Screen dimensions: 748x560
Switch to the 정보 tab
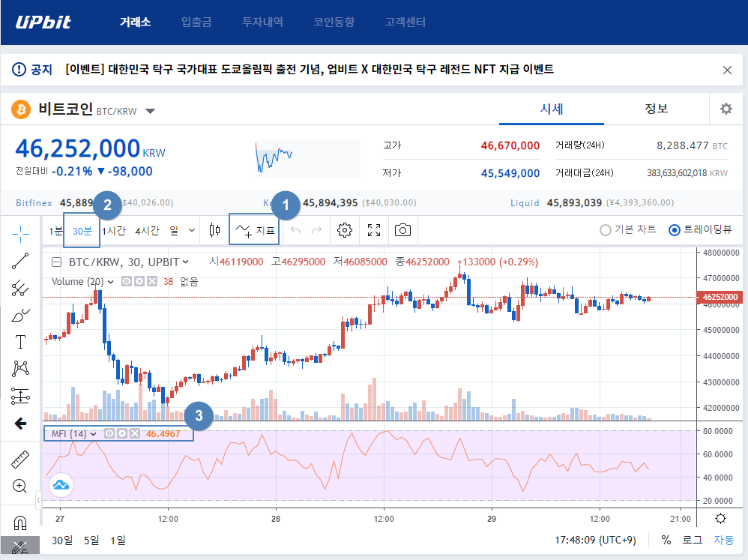click(x=656, y=109)
